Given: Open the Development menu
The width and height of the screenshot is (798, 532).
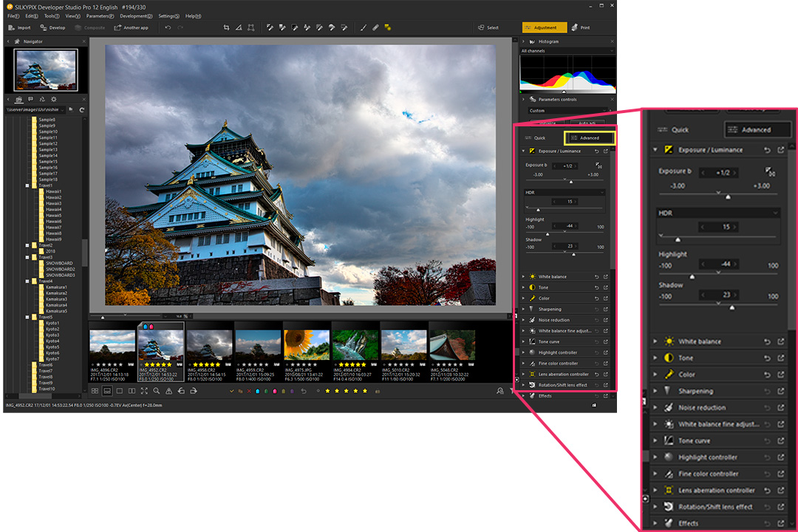Looking at the screenshot, I should pyautogui.click(x=136, y=16).
